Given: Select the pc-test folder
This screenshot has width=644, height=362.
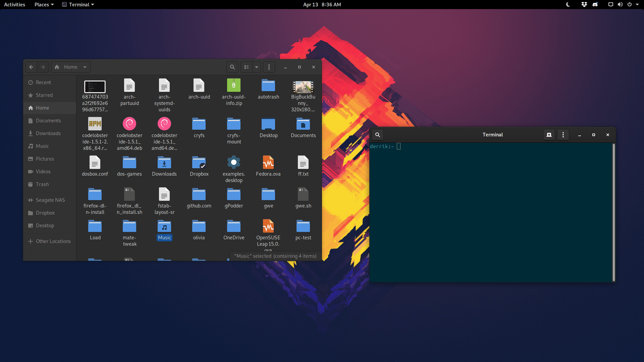Looking at the screenshot, I should (x=303, y=227).
